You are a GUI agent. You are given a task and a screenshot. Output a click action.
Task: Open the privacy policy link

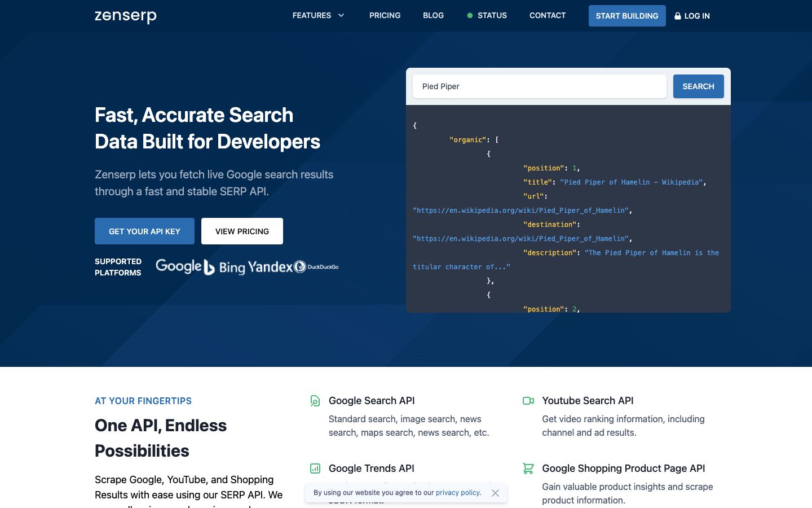click(457, 493)
